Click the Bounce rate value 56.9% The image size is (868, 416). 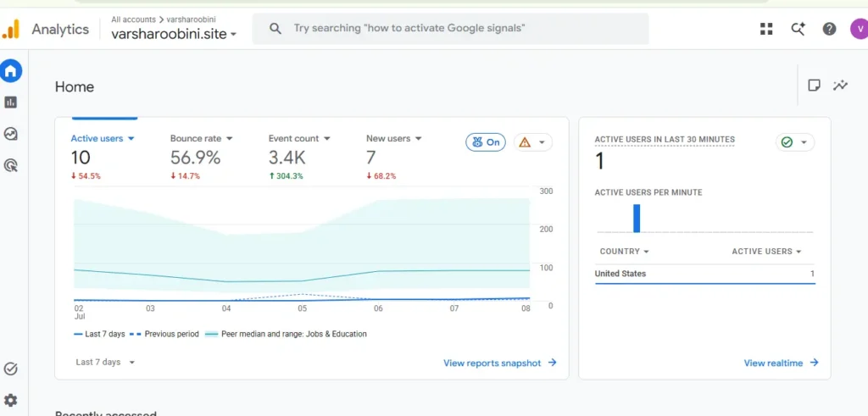point(196,158)
